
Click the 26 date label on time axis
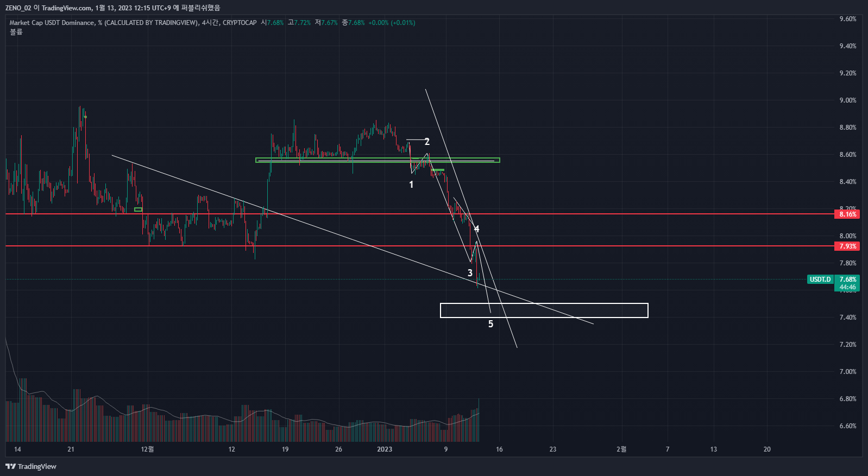pyautogui.click(x=338, y=449)
